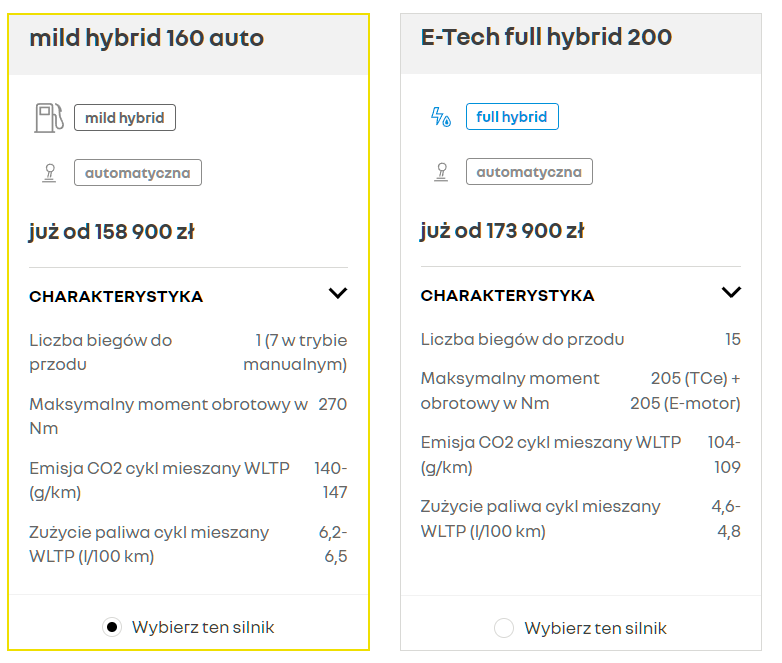Screen dimensions: 782x663
Task: Click the 'już od 158 900 zł' price
Action: point(112,232)
